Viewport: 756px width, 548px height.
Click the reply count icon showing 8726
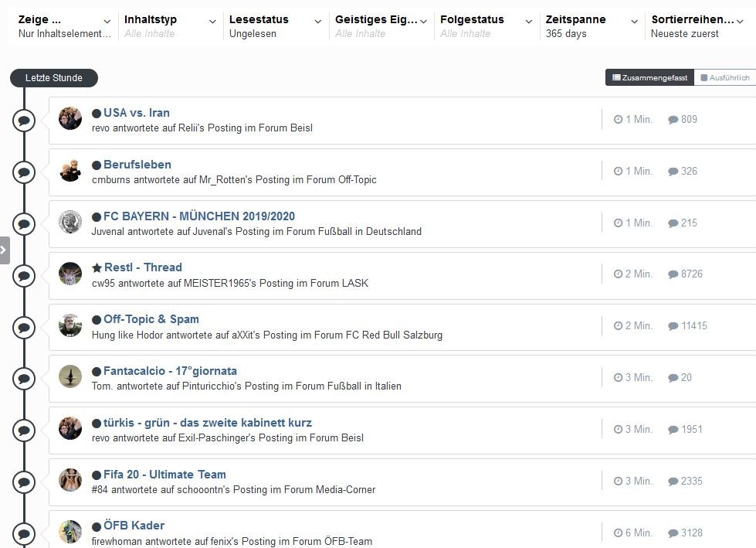pyautogui.click(x=673, y=274)
